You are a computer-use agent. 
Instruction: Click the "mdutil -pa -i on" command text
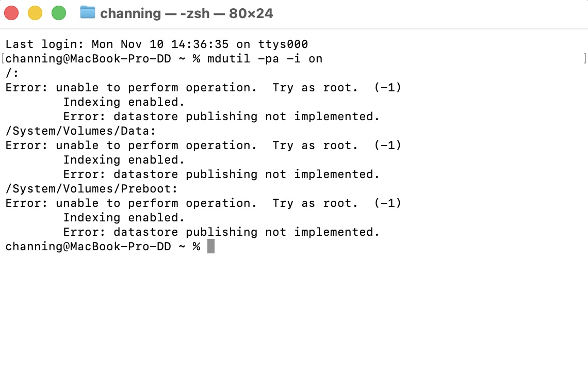(x=265, y=59)
